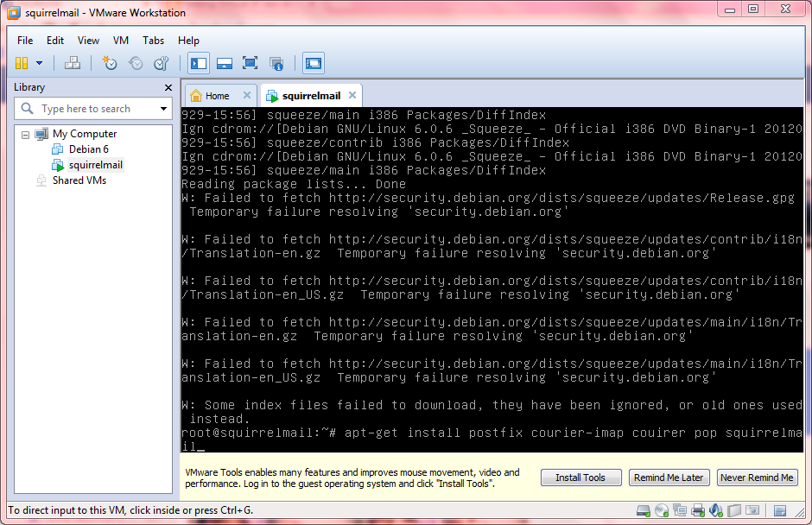
Task: Click the Library panel heading
Action: click(x=29, y=87)
